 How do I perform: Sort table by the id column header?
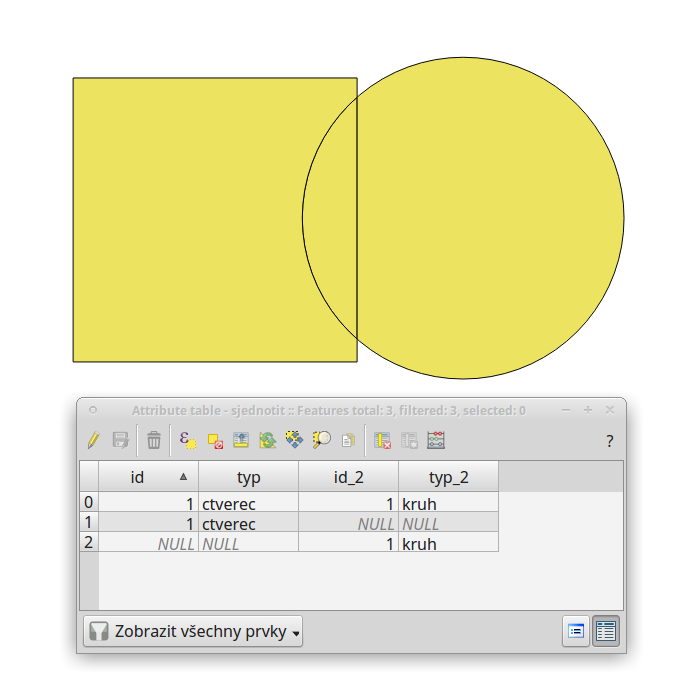pos(148,477)
